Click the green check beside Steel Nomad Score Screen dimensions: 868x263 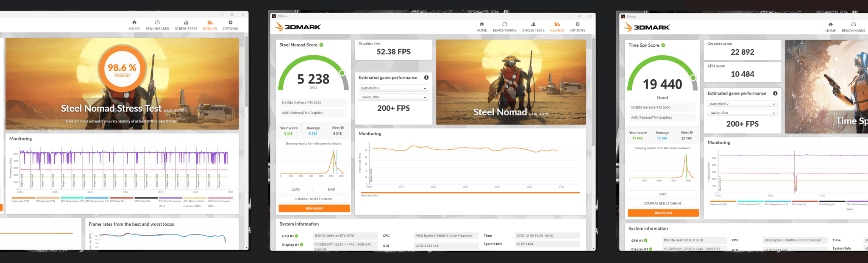(x=321, y=45)
